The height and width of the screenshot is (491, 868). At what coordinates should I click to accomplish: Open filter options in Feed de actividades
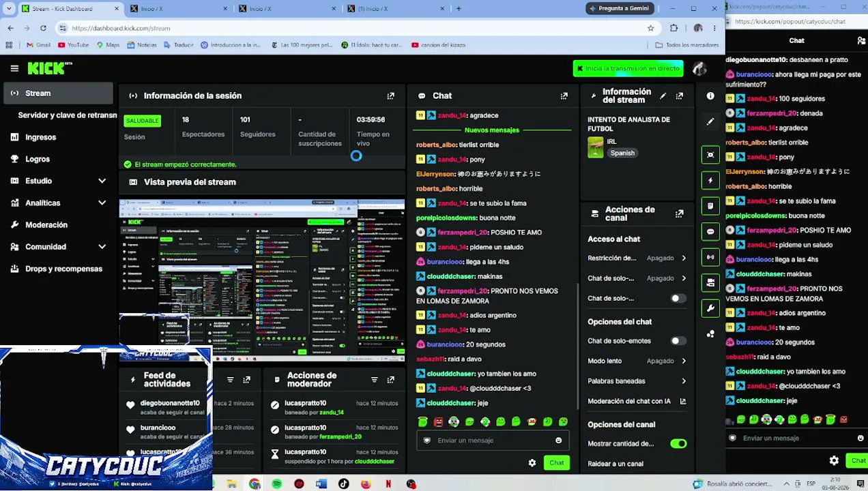pos(230,380)
